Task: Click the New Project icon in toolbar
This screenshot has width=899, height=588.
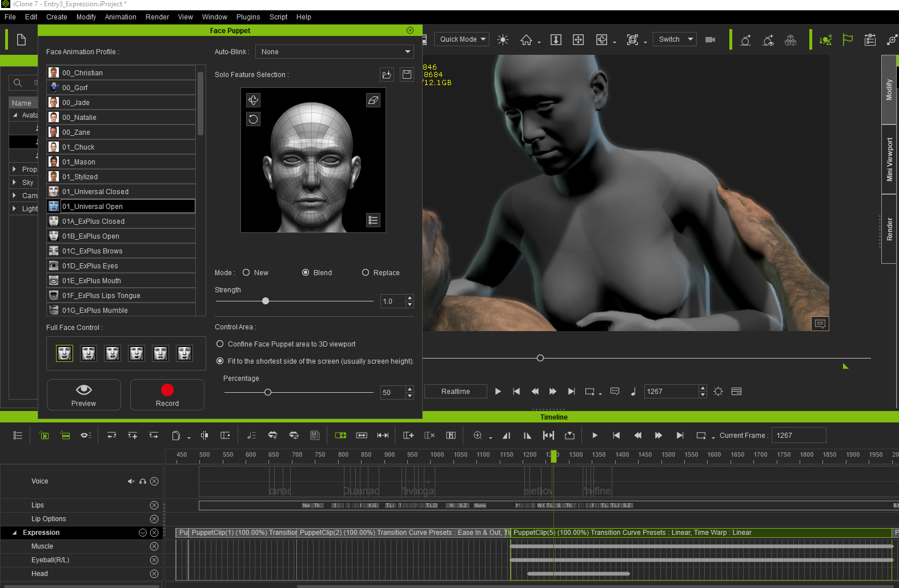Action: [x=21, y=40]
